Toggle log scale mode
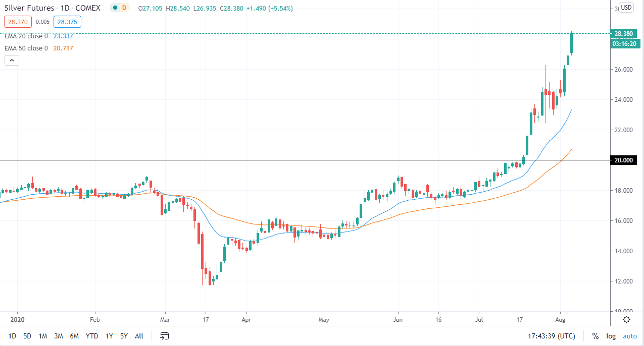644x346 pixels. [x=611, y=336]
